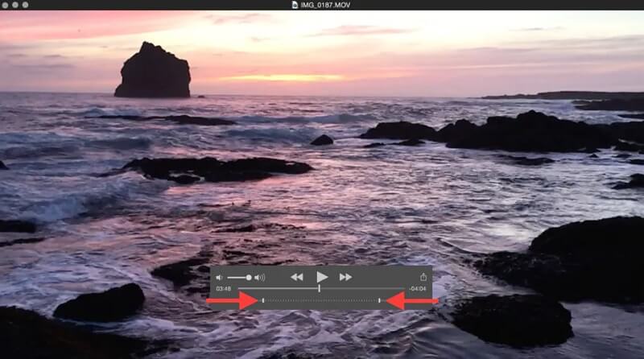Close the IMG_0187.MOV window

click(x=5, y=5)
